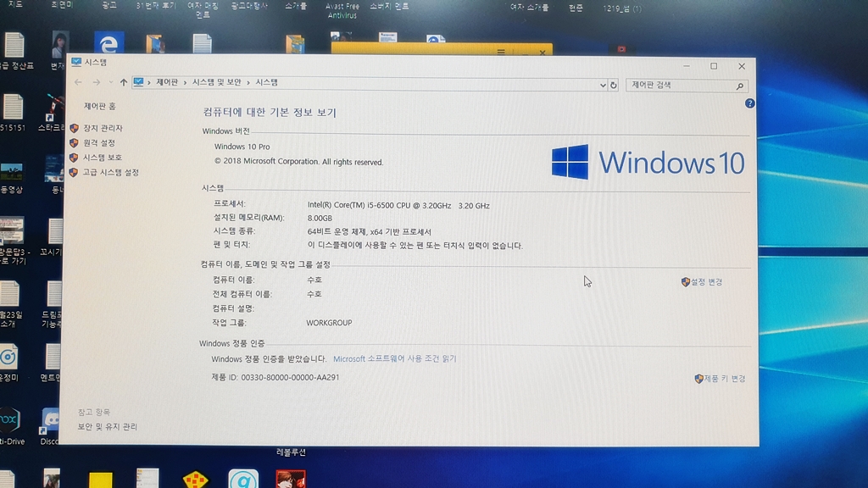The width and height of the screenshot is (868, 488).
Task: Click shield icon beside 시스템 보호
Action: 74,158
